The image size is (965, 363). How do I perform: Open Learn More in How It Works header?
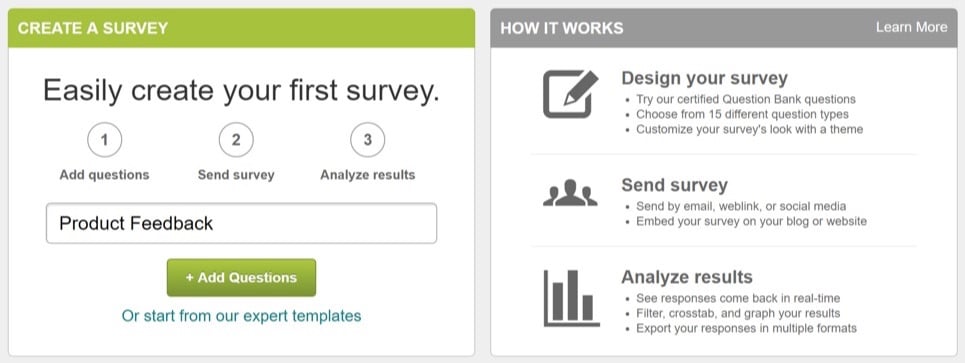point(911,27)
